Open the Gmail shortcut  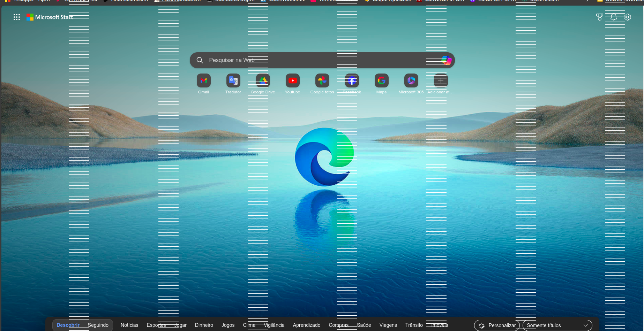(203, 84)
